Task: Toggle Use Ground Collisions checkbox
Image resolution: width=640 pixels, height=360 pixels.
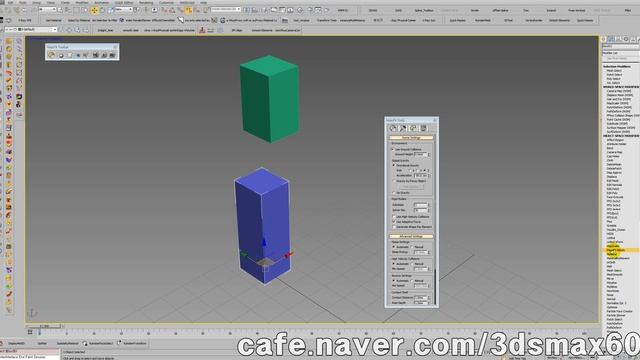Action: pos(393,149)
